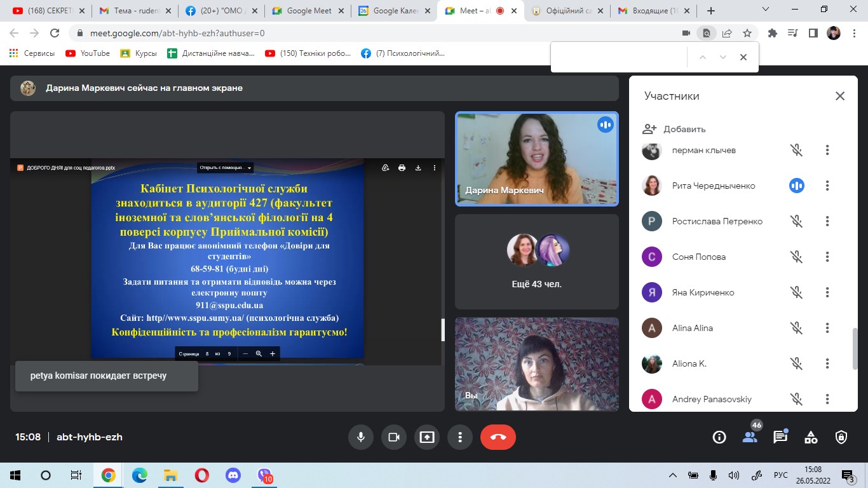
Task: Open Дистанційне навчання bookmark
Action: [211, 53]
